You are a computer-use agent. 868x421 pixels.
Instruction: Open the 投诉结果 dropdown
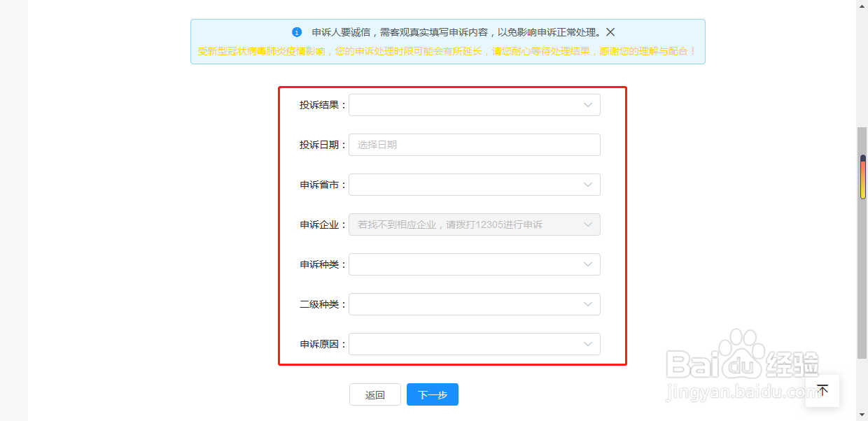click(475, 105)
